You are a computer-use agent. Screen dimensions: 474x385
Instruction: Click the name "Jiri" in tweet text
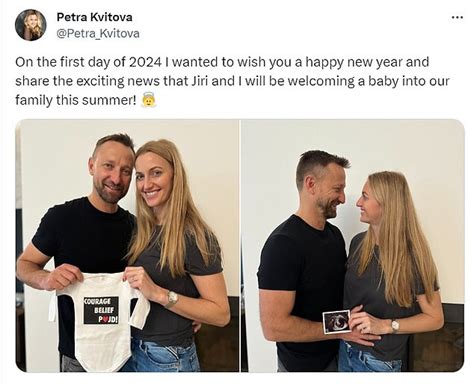[200, 81]
